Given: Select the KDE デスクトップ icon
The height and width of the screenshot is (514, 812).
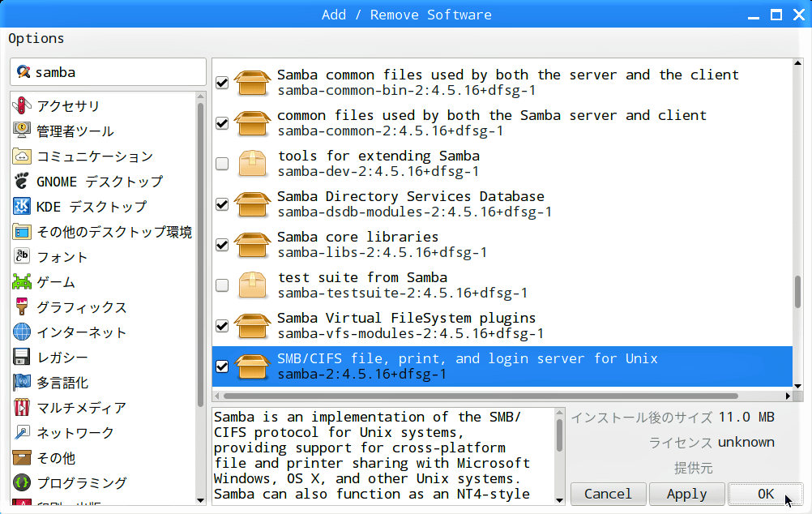Looking at the screenshot, I should tap(22, 206).
